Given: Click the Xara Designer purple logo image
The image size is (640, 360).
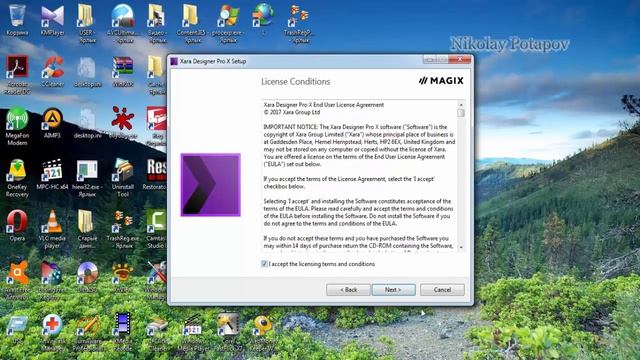Looking at the screenshot, I should 211,185.
